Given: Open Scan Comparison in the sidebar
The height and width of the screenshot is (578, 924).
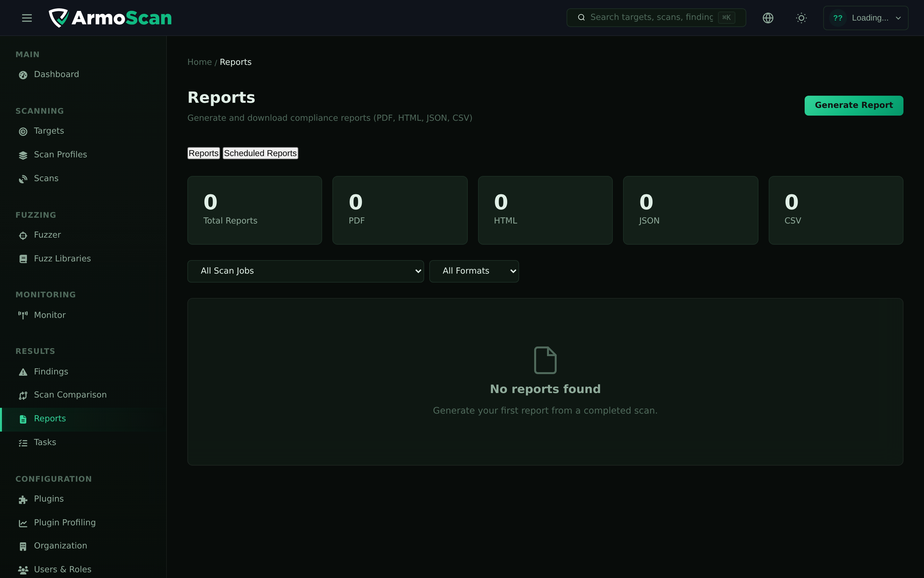Looking at the screenshot, I should tap(83, 395).
